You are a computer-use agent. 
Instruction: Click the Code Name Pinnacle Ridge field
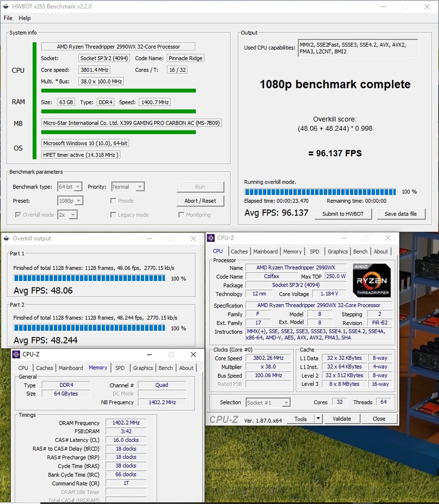(x=185, y=58)
